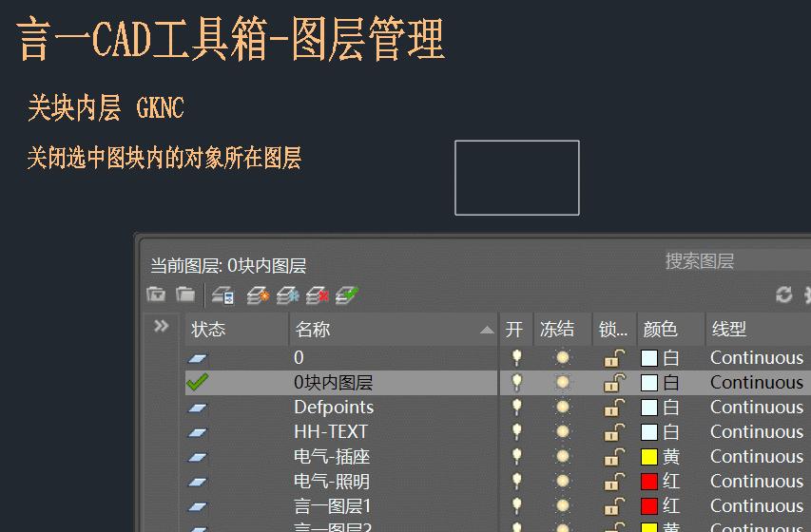Screen dimensions: 811x532
Task: Click status icon of 言一图层1 layer
Action: pyautogui.click(x=197, y=506)
